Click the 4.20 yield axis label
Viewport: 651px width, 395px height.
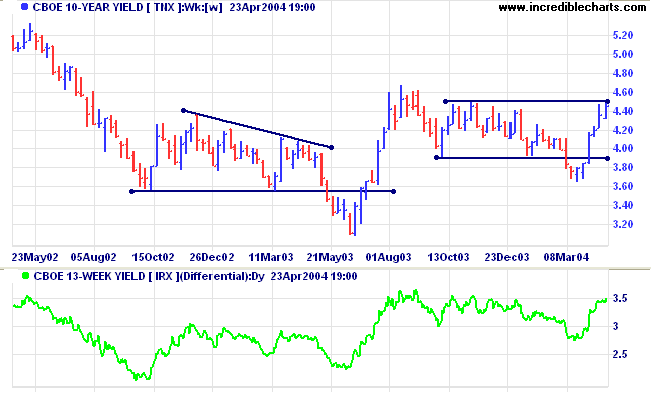[x=623, y=130]
